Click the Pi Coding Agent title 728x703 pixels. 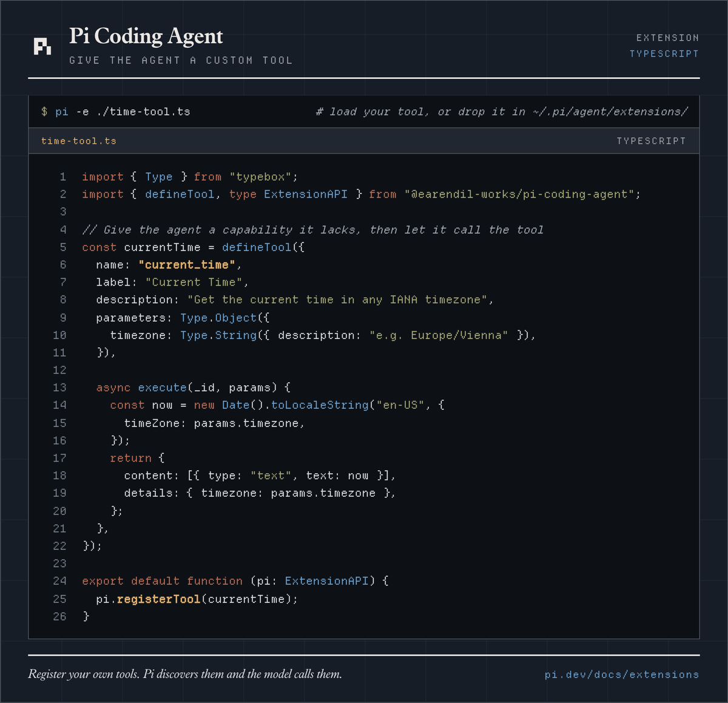tap(146, 36)
